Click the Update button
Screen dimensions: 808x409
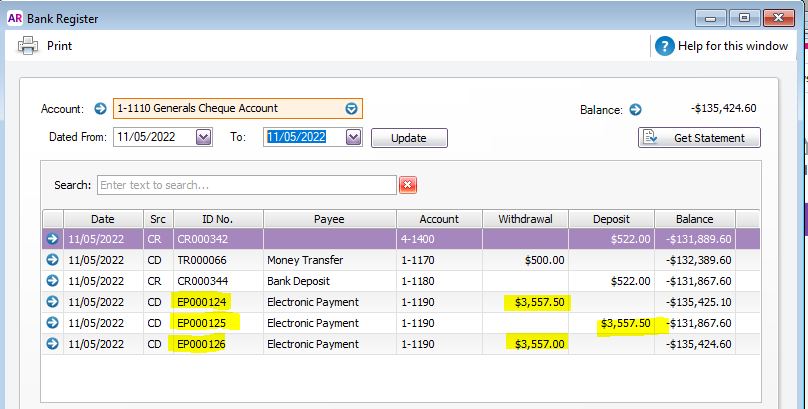click(409, 138)
